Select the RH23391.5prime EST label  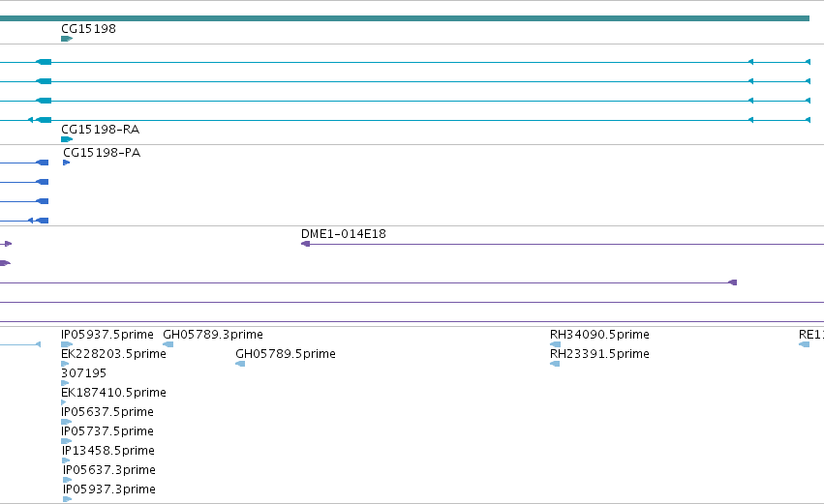599,354
